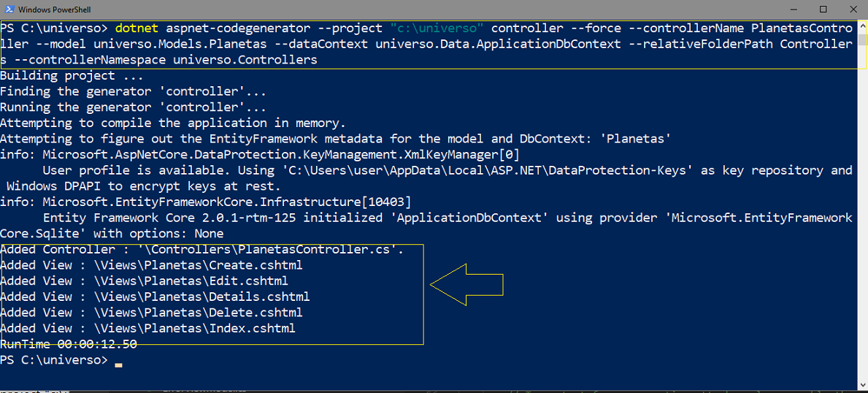Click the Index.cshtml added view line
Viewport: 868px width, 393px height.
click(x=147, y=328)
